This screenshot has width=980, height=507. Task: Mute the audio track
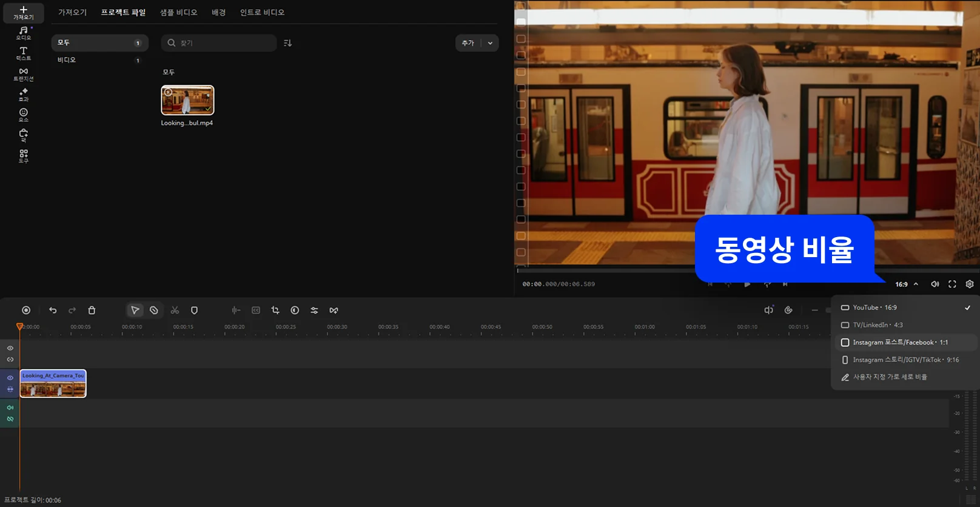(x=10, y=408)
